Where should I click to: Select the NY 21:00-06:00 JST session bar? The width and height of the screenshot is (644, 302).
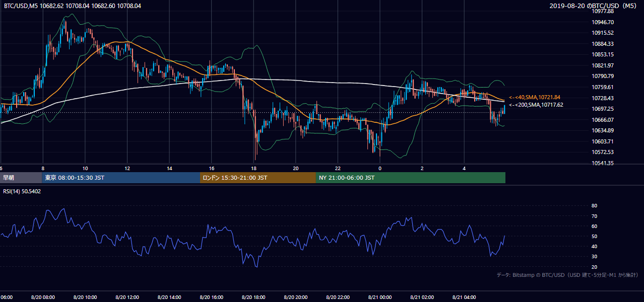coord(411,178)
